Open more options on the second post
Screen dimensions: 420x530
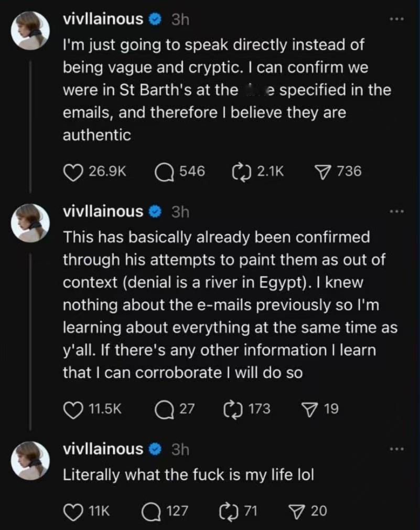click(397, 211)
